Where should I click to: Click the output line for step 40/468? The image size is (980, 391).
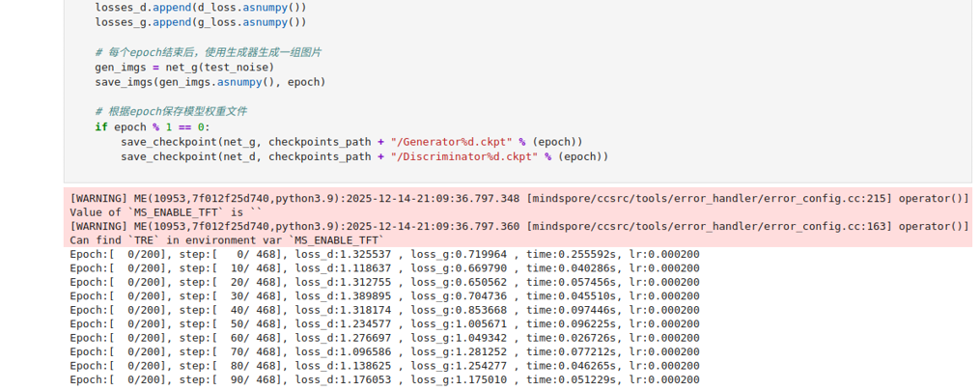pos(384,311)
